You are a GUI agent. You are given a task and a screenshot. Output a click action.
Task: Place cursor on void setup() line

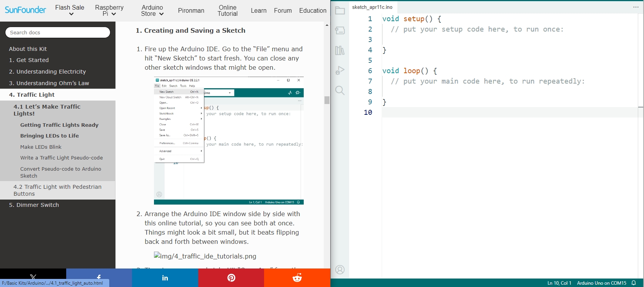coord(411,19)
